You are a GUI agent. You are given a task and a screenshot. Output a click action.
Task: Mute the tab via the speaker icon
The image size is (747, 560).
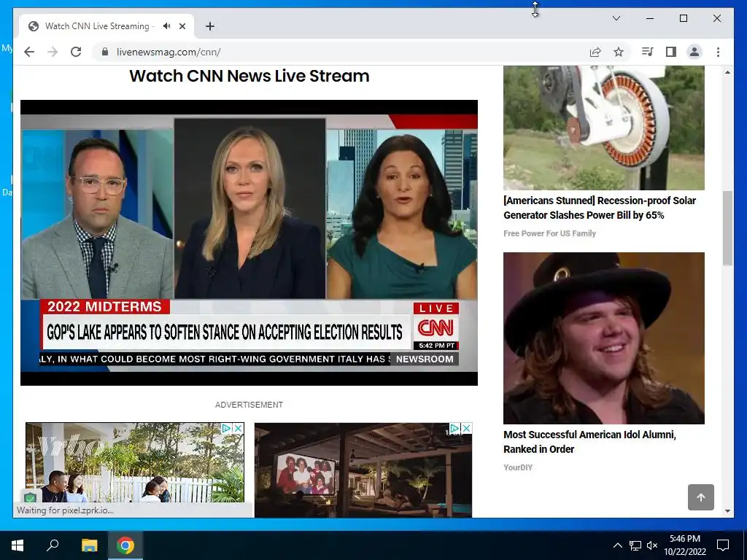click(166, 26)
